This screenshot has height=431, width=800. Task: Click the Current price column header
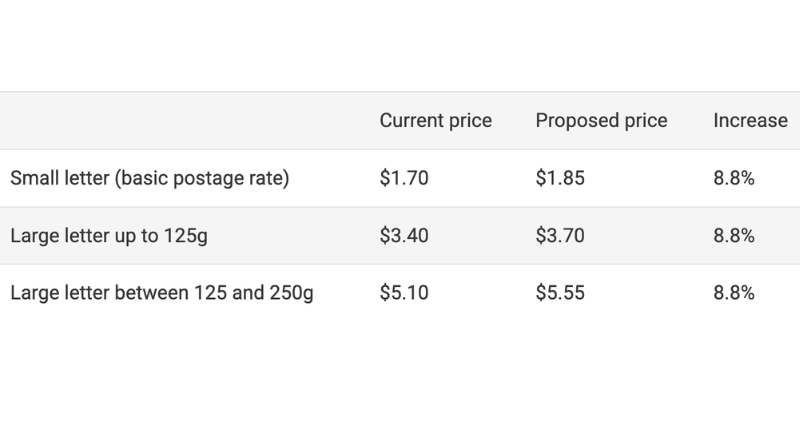click(435, 121)
